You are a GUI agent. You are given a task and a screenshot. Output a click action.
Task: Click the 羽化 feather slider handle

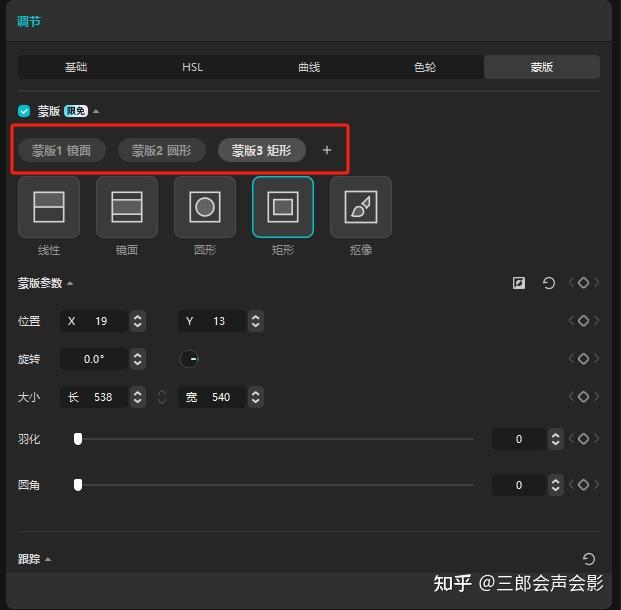(x=78, y=439)
